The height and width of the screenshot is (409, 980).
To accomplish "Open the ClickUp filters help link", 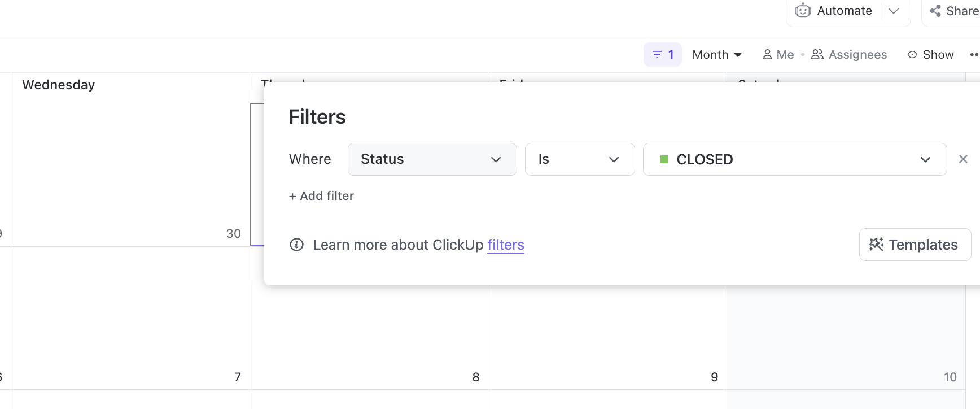I will click(506, 245).
